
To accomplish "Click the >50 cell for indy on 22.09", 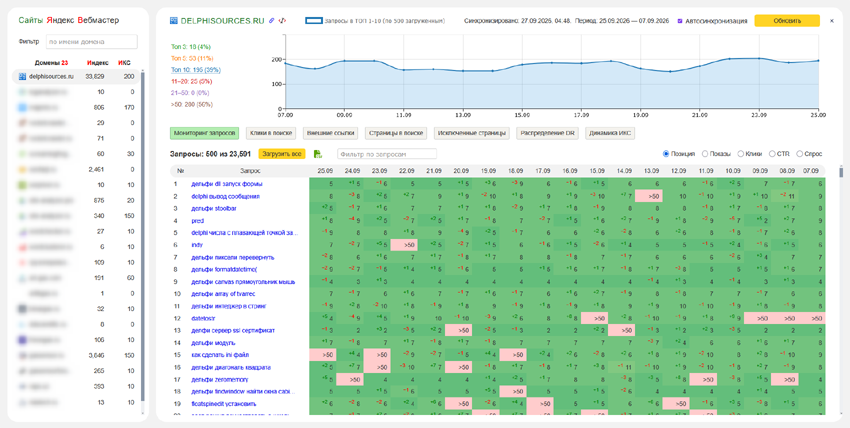I will (404, 245).
